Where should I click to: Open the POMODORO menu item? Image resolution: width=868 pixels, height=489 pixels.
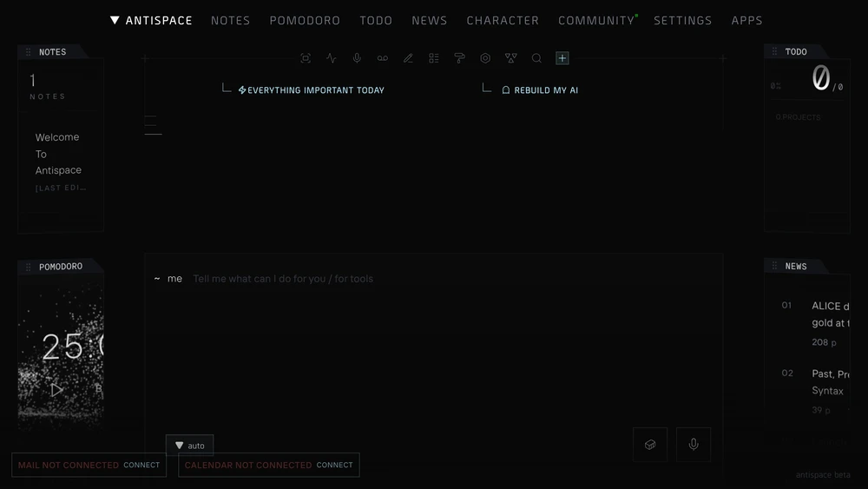click(305, 21)
